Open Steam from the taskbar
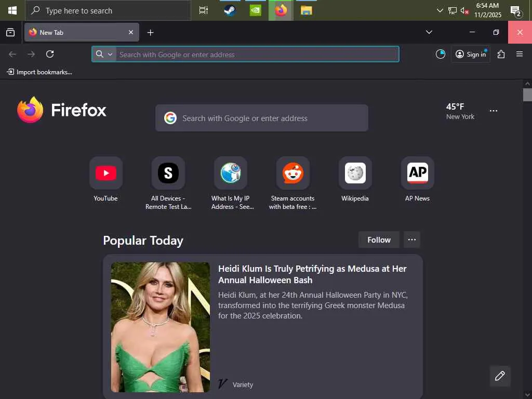Screen dimensions: 532x399 coord(230,10)
